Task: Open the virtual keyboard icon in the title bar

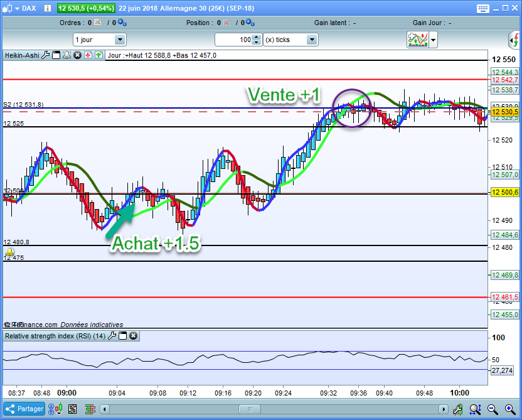Action: (482, 8)
